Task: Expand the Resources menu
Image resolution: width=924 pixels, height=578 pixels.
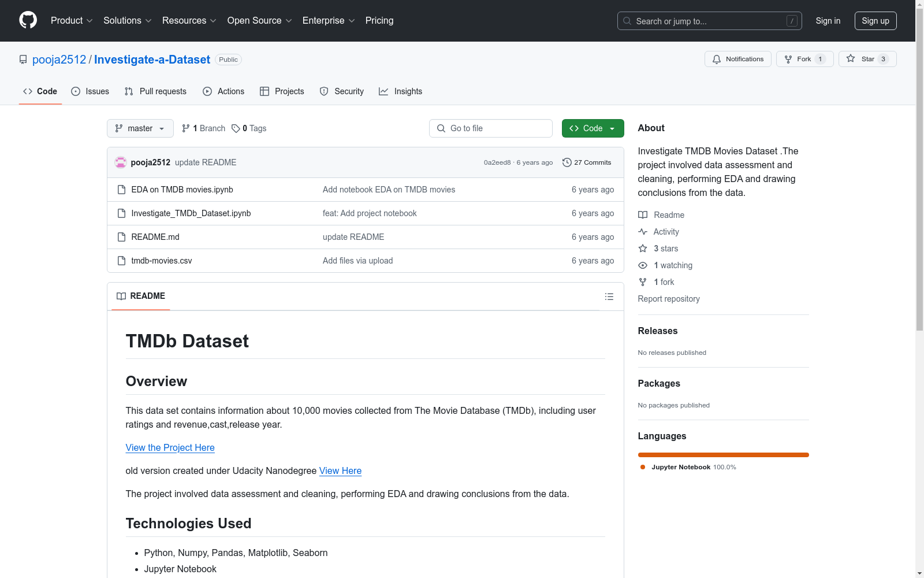Action: click(189, 21)
